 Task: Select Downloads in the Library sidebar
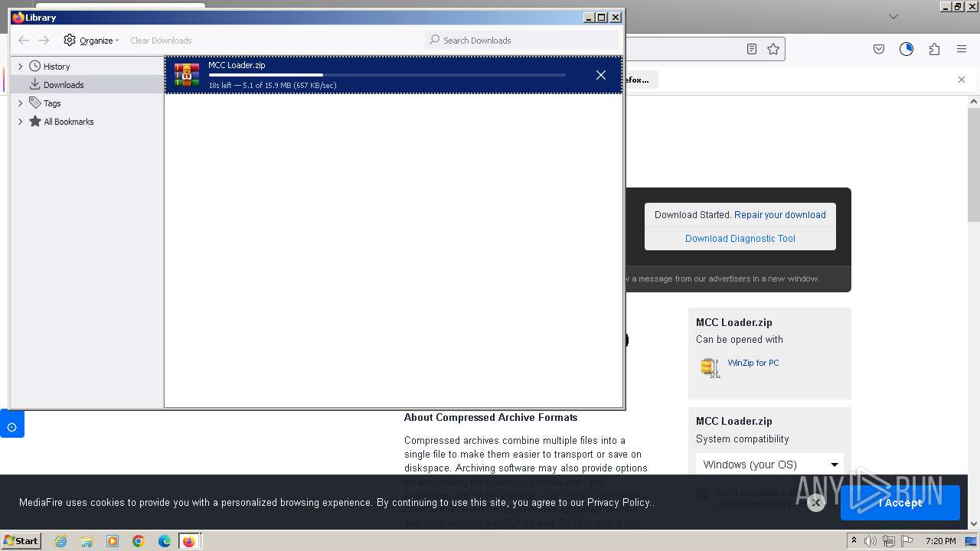pyautogui.click(x=64, y=85)
